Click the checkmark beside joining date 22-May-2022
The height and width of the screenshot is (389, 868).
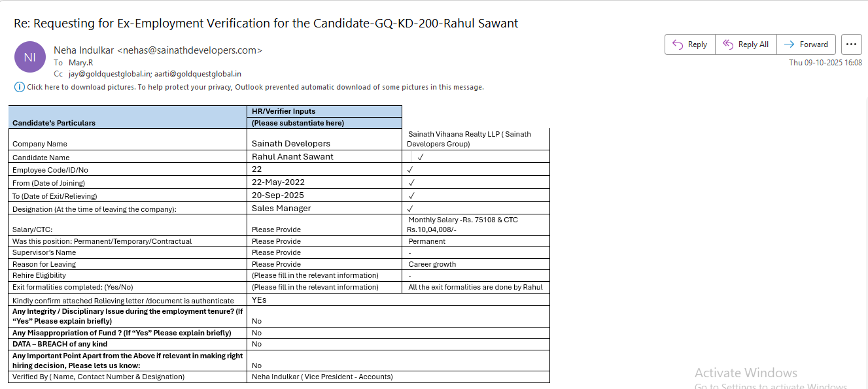coord(411,183)
